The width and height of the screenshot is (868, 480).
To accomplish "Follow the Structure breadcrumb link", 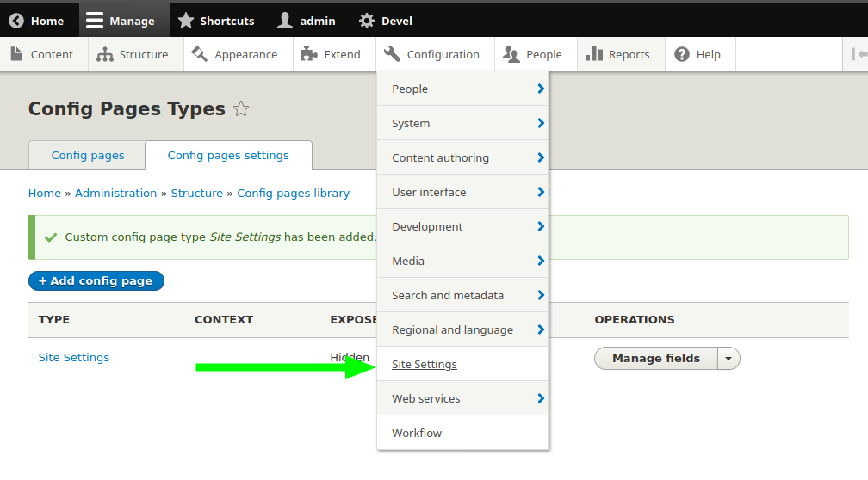I will point(196,193).
